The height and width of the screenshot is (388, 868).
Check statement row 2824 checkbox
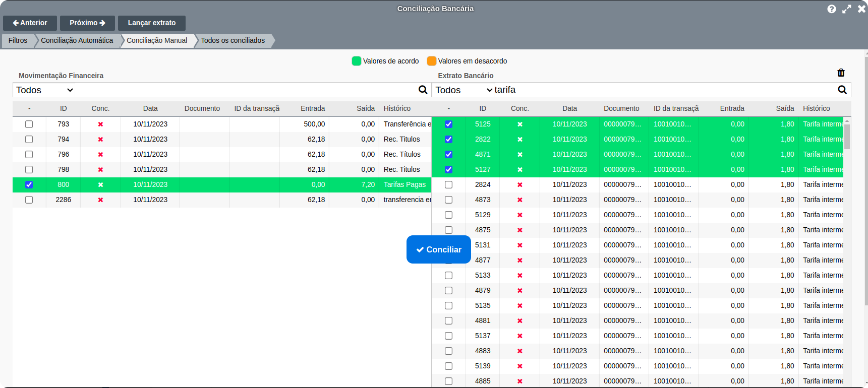(448, 184)
